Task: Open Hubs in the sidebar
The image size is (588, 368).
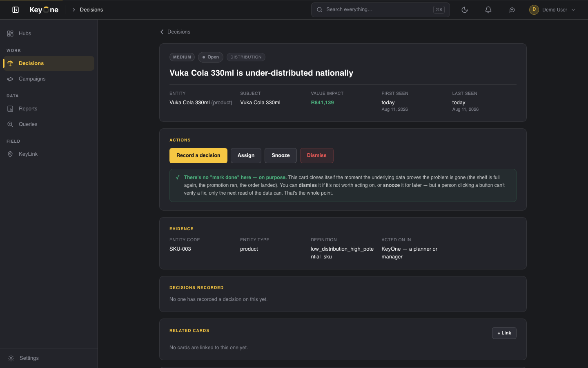Action: [49, 34]
